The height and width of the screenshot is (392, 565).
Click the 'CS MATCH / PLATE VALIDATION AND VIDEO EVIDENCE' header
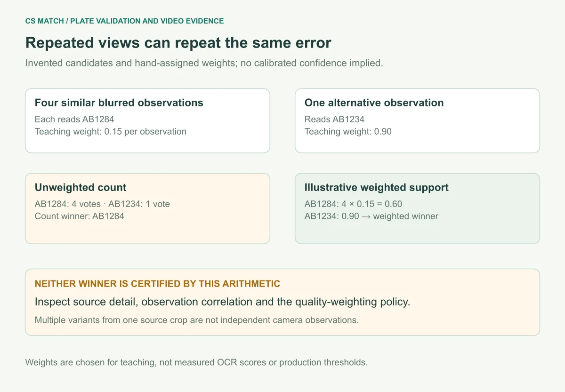click(x=124, y=21)
